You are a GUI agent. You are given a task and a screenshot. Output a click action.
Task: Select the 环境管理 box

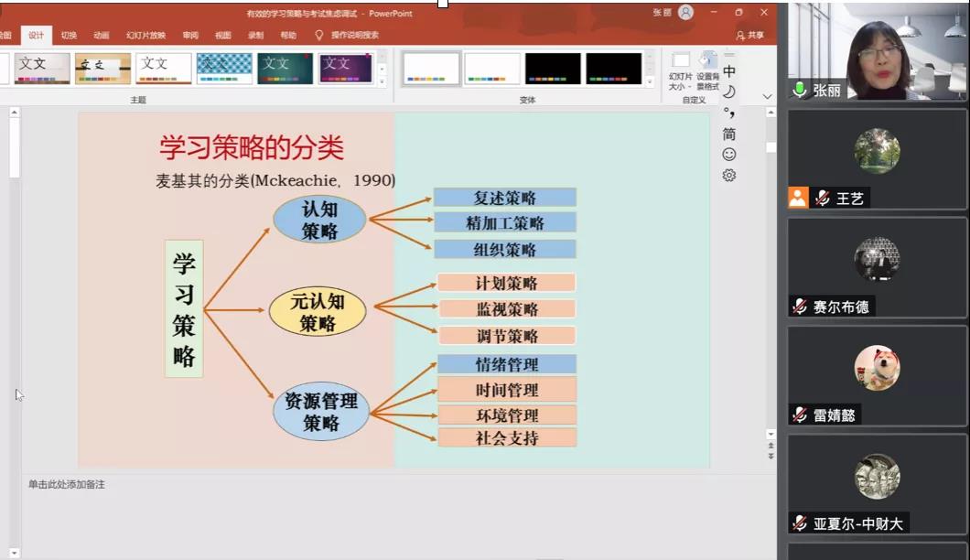(x=507, y=415)
